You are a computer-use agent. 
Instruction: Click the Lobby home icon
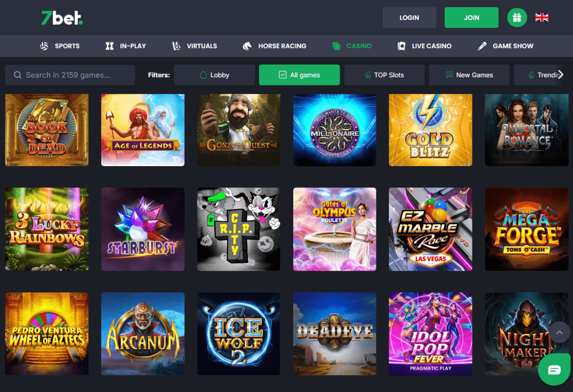pos(203,75)
